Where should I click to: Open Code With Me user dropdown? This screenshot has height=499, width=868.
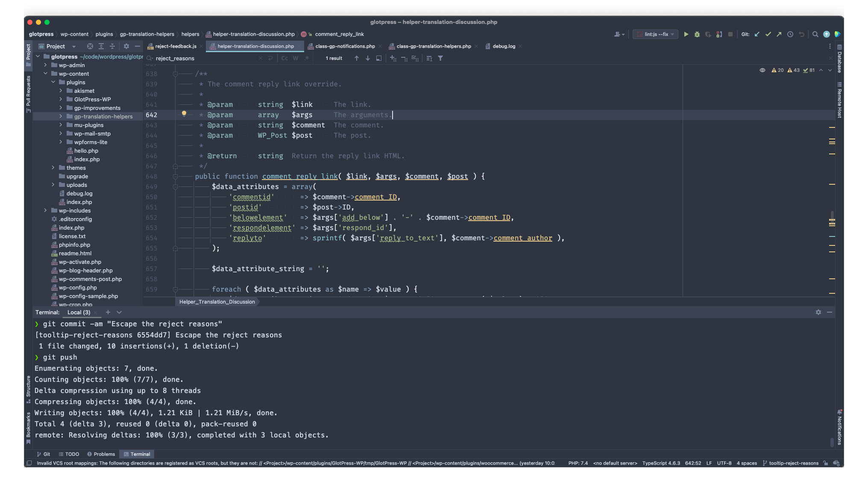tap(619, 34)
